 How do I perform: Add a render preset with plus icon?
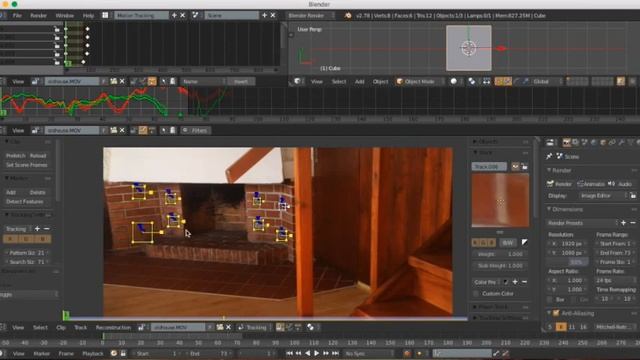pos(623,223)
